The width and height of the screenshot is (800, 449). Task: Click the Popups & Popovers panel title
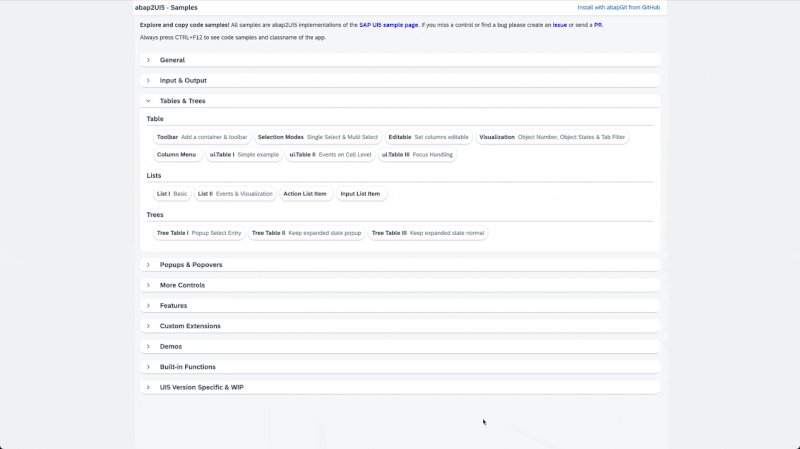tap(191, 265)
